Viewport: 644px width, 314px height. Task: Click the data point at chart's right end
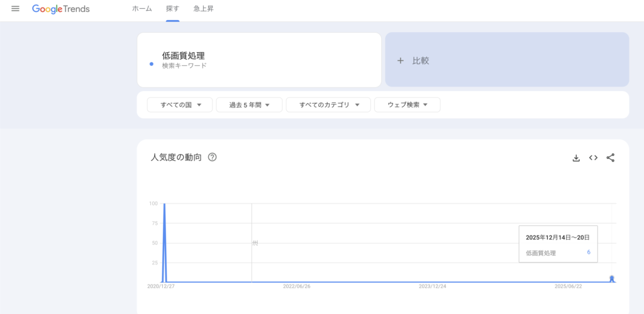[x=612, y=278]
